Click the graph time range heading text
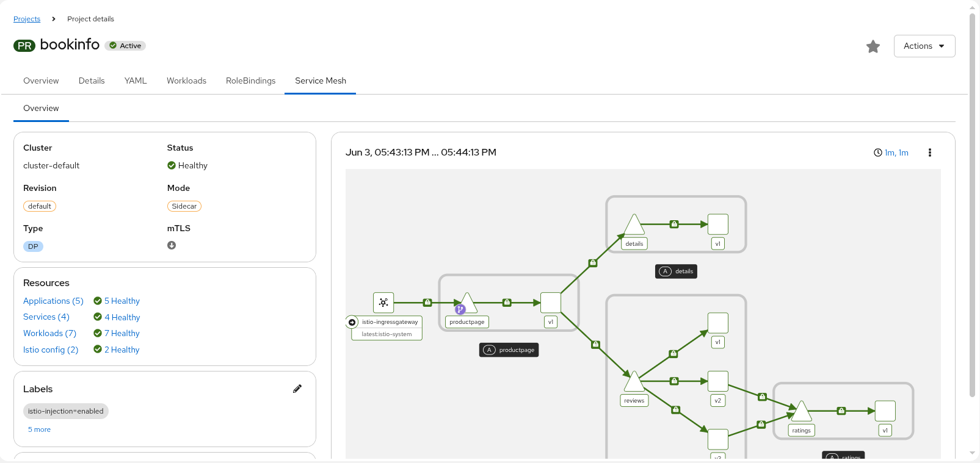Image resolution: width=980 pixels, height=463 pixels. pos(421,153)
